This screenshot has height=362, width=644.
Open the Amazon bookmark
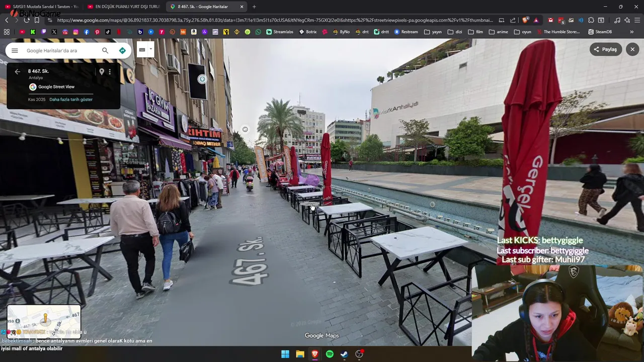click(194, 32)
